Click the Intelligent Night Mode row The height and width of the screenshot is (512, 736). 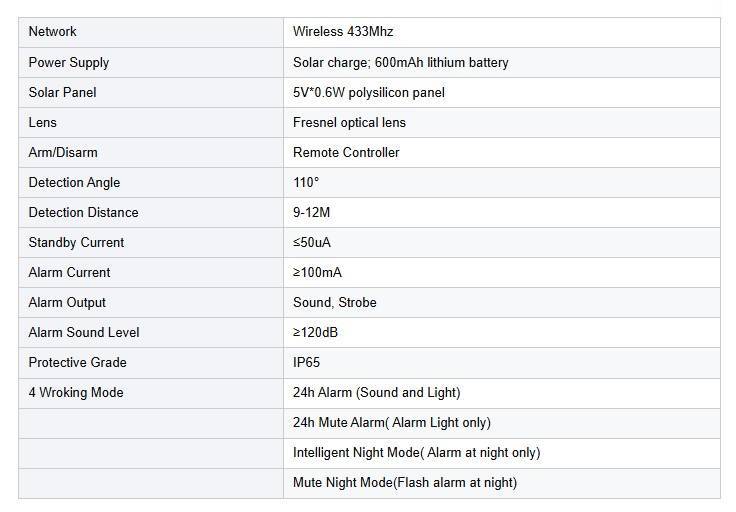tap(416, 452)
